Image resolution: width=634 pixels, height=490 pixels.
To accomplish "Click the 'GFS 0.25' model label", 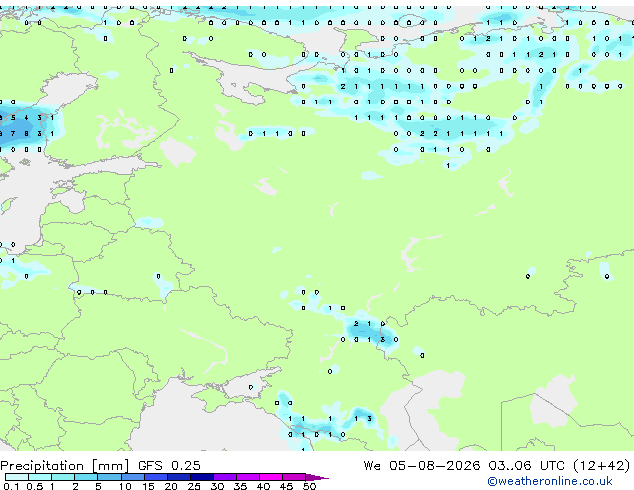I will point(169,466).
